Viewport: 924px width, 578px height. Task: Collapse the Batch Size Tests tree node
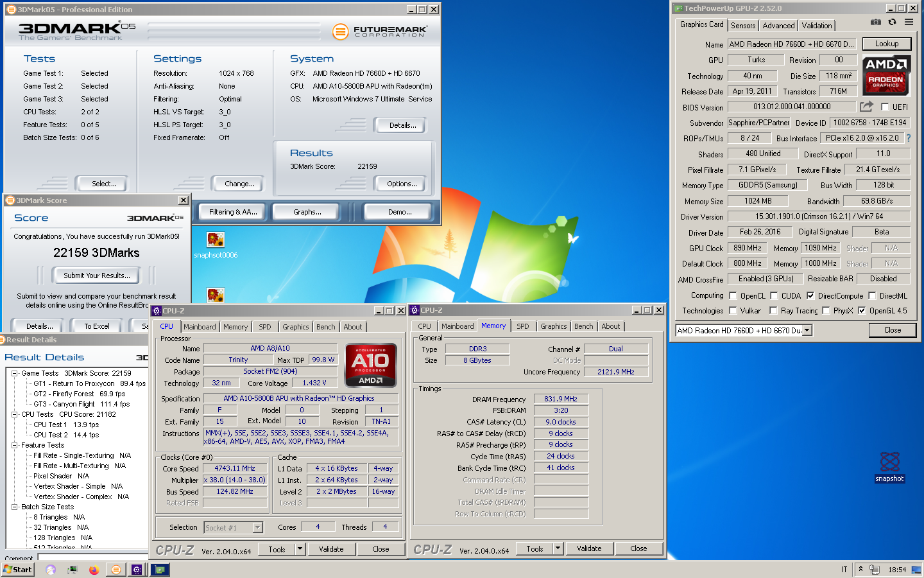point(14,507)
